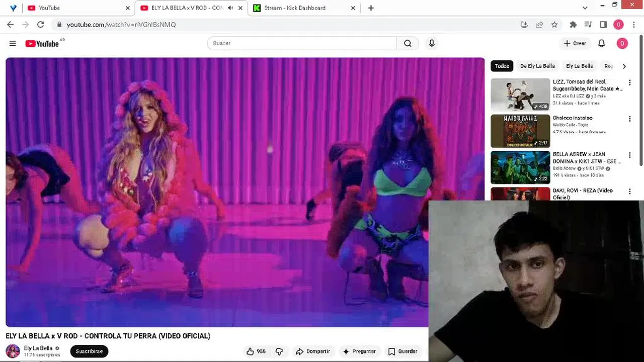This screenshot has width=644, height=362.
Task: Close the first YouTube tab
Action: pos(128,8)
